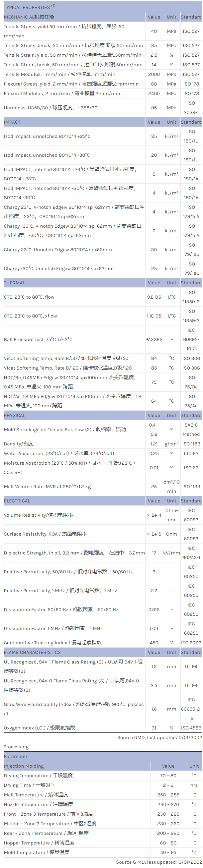Click the Melt Temperature value 250 - 285
The width and height of the screenshot is (203, 868).
click(x=168, y=794)
